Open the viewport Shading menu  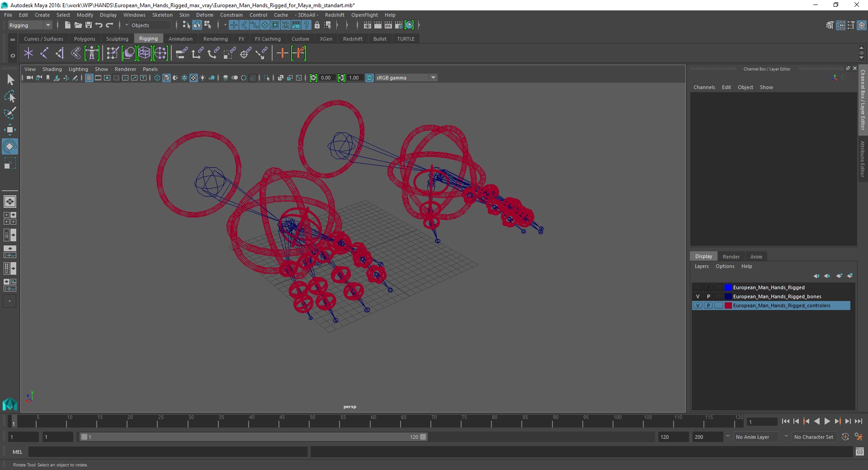52,69
